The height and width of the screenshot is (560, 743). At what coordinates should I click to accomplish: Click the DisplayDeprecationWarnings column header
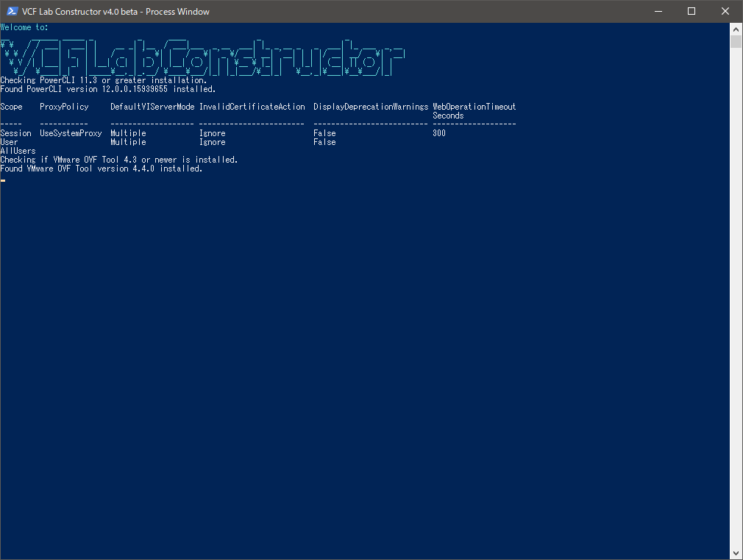point(370,107)
